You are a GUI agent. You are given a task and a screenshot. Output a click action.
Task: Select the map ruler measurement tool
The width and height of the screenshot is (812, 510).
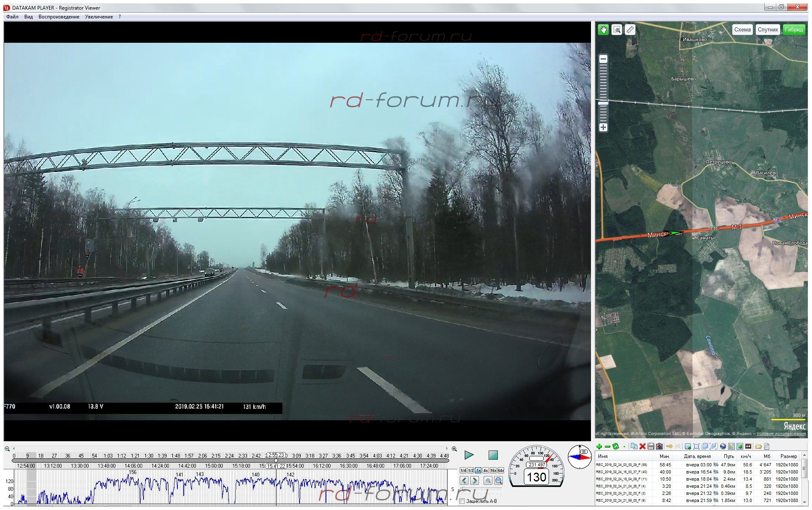click(630, 29)
